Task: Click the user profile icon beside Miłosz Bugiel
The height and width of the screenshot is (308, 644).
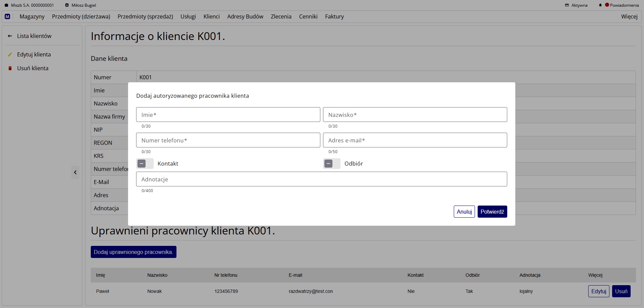Action: tap(67, 5)
